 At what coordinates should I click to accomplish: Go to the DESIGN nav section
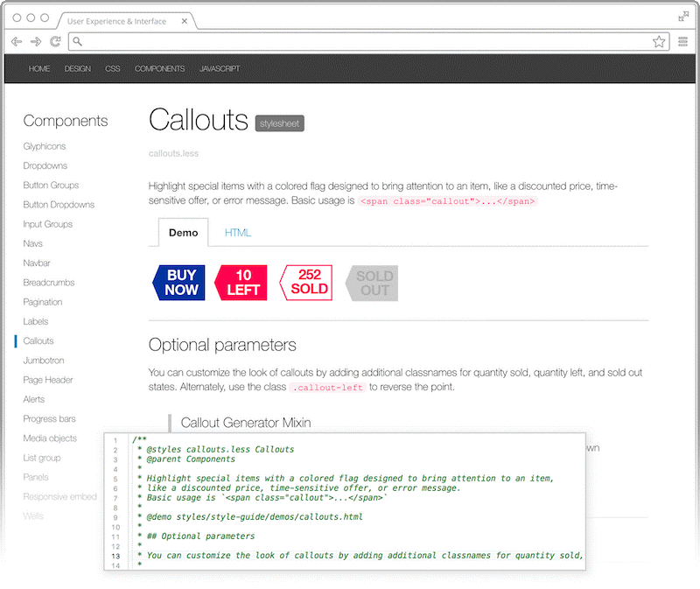(x=77, y=68)
